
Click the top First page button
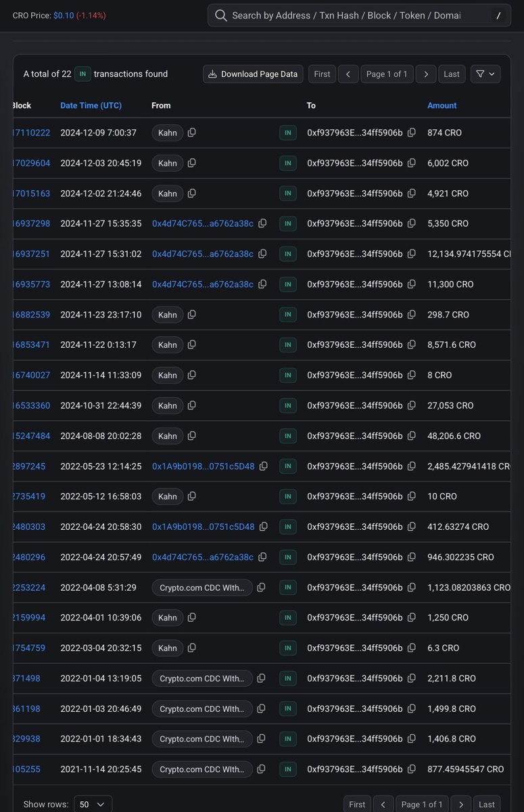[323, 74]
